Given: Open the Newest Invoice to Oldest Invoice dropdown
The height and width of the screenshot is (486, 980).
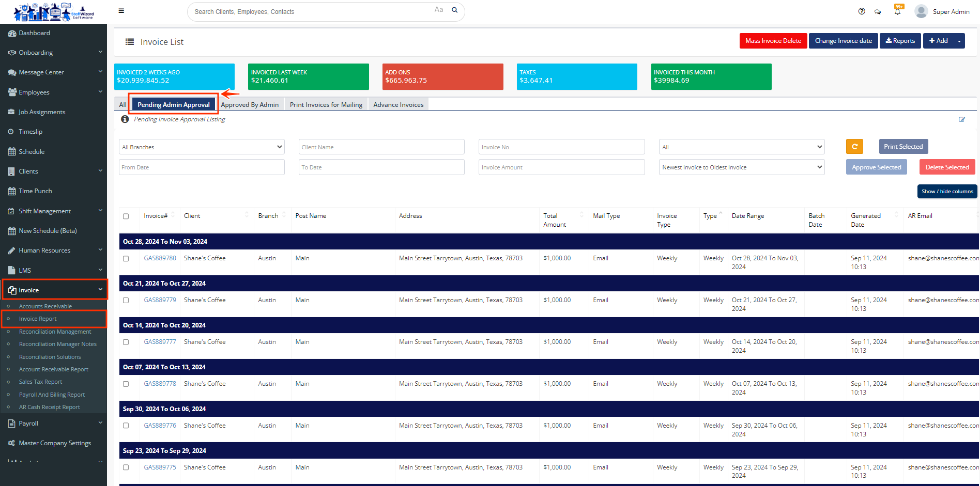Looking at the screenshot, I should 742,167.
